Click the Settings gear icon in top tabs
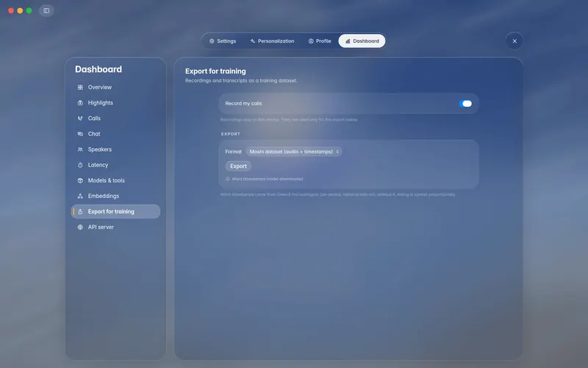Viewport: 588px width, 368px height. click(x=212, y=41)
